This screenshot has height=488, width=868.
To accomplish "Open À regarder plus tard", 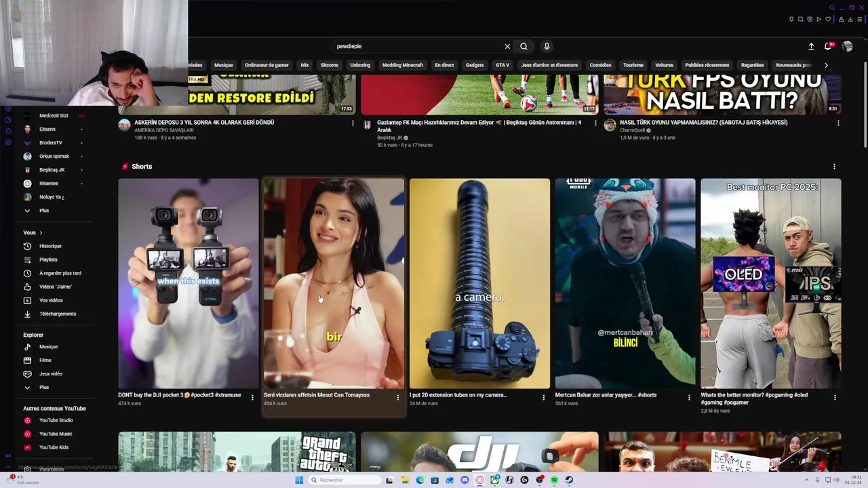I will [60, 273].
